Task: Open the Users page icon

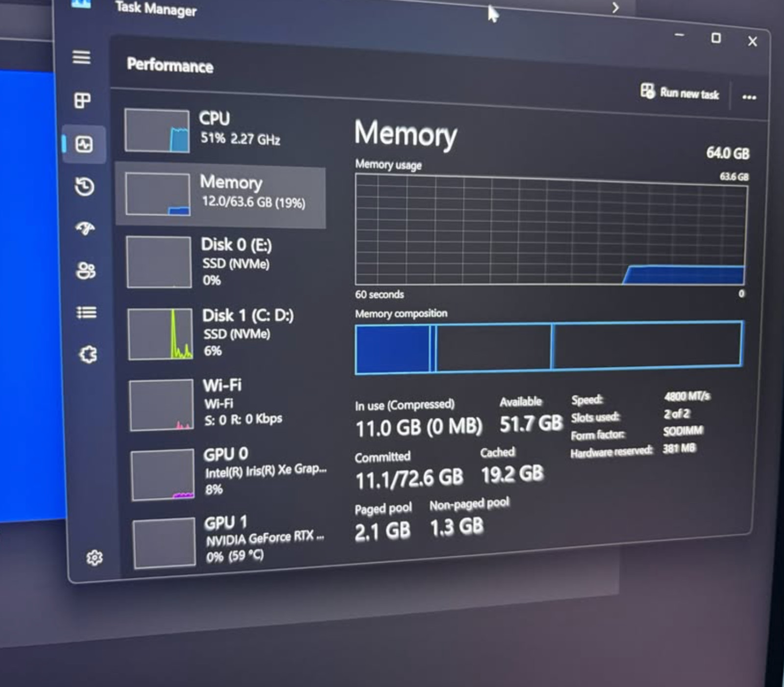Action: coord(86,270)
